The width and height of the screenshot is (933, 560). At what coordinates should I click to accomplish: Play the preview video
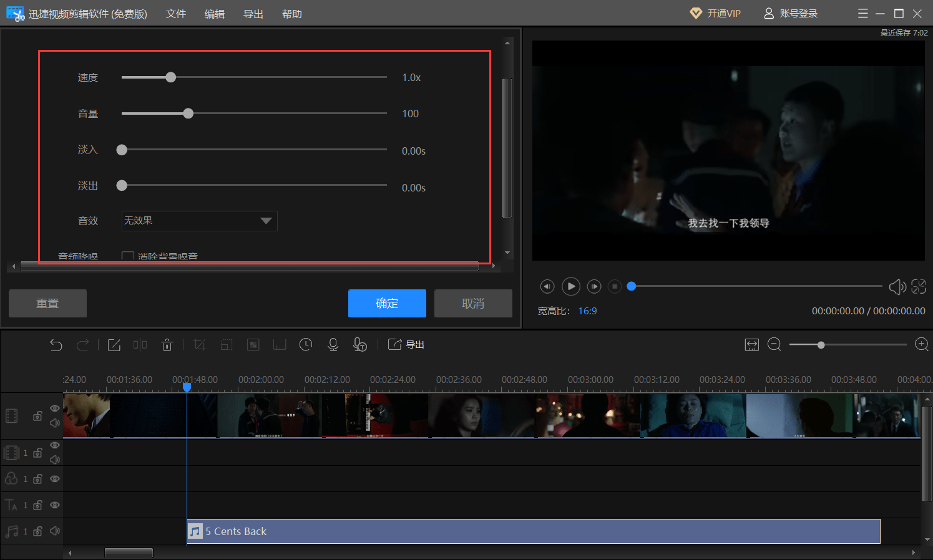(x=571, y=286)
